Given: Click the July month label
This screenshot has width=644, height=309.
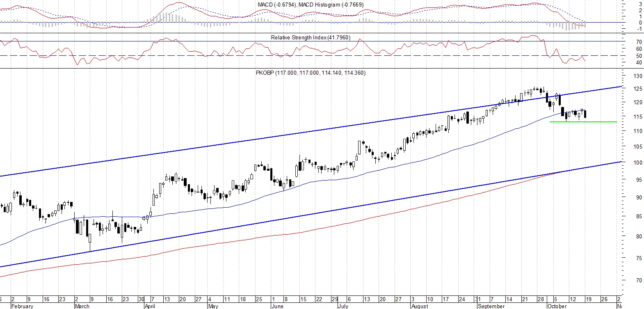Looking at the screenshot, I should 343,306.
